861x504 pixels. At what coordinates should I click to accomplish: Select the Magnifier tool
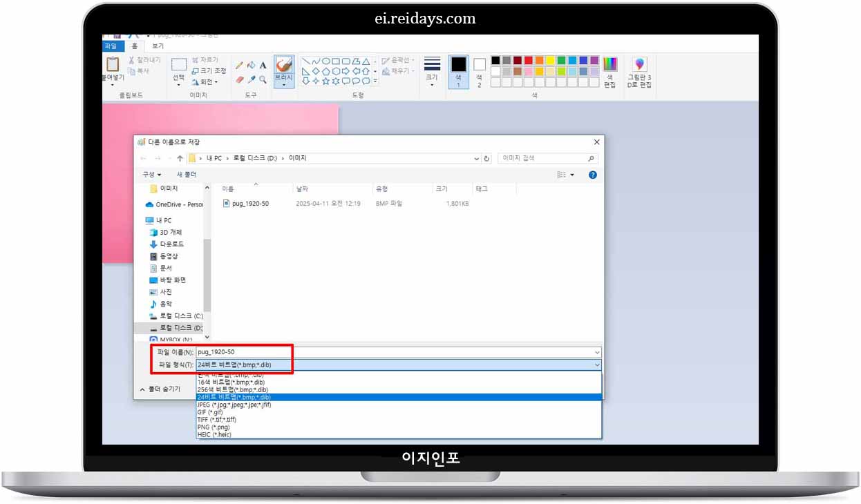(263, 81)
